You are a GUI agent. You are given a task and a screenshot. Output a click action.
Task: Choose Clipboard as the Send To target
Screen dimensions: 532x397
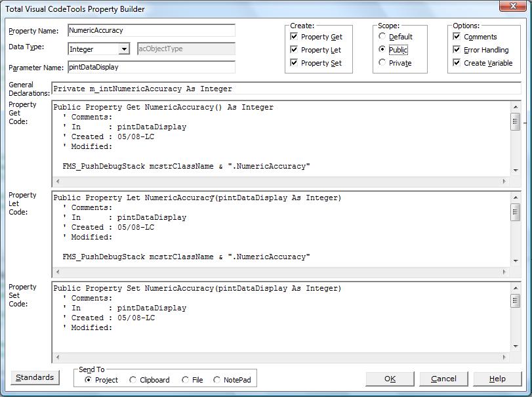click(133, 380)
